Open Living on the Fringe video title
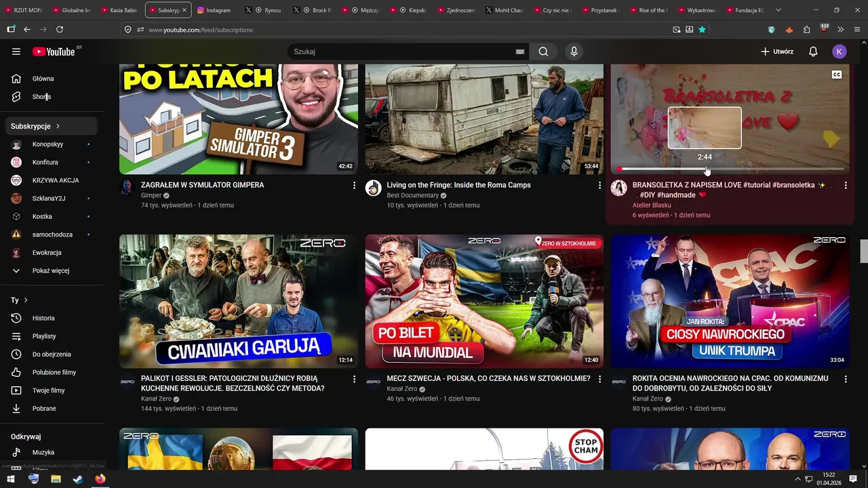Viewport: 868px width, 488px height. pos(458,185)
